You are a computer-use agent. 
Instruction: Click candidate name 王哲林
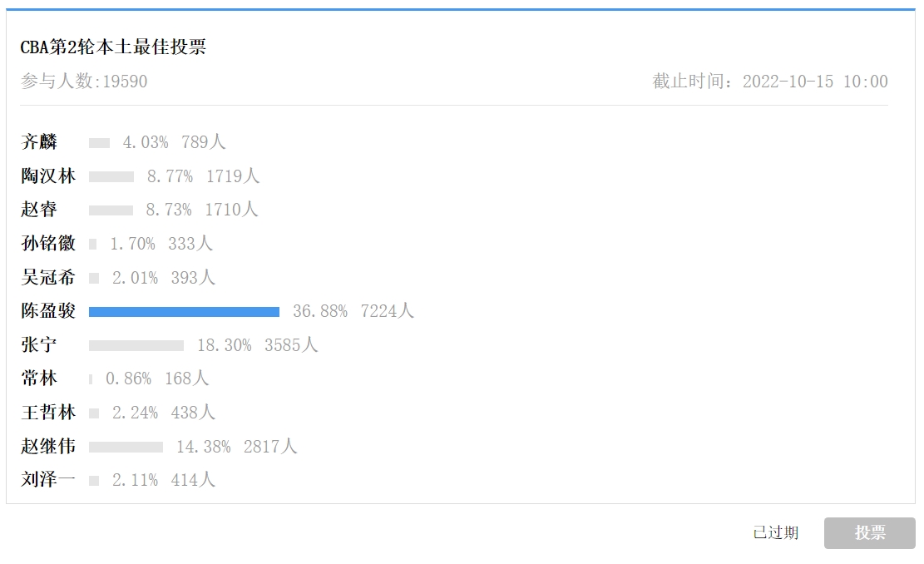pyautogui.click(x=48, y=413)
